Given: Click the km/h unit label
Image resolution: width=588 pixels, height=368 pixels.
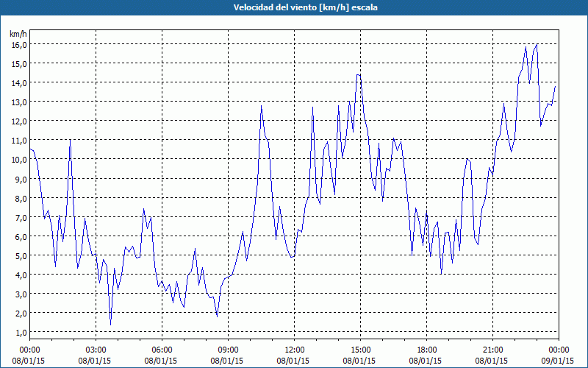Looking at the screenshot, I should coord(18,34).
